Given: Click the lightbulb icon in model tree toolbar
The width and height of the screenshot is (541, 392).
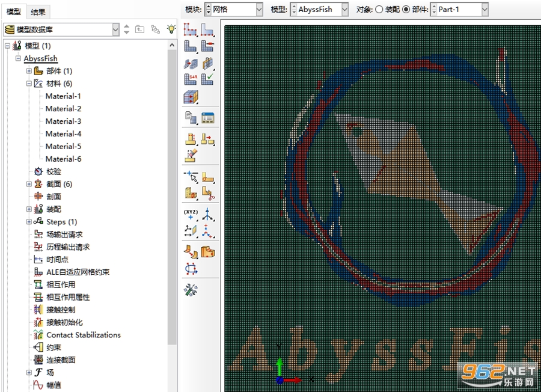Looking at the screenshot, I should point(171,29).
